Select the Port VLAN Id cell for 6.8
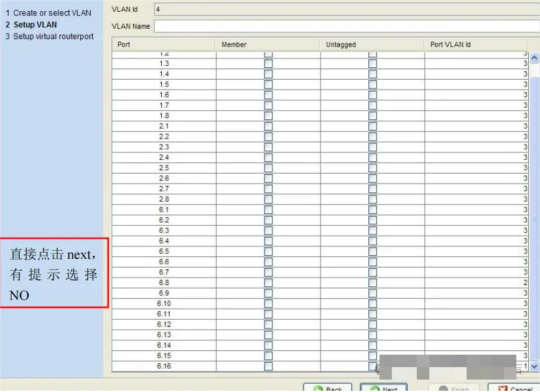The height and width of the screenshot is (392, 540). [477, 282]
